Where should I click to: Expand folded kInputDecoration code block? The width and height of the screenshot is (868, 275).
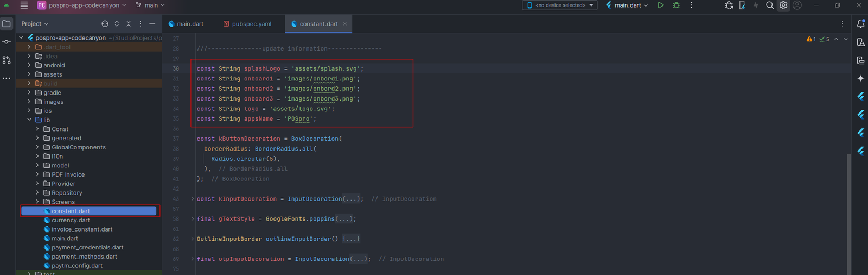192,199
